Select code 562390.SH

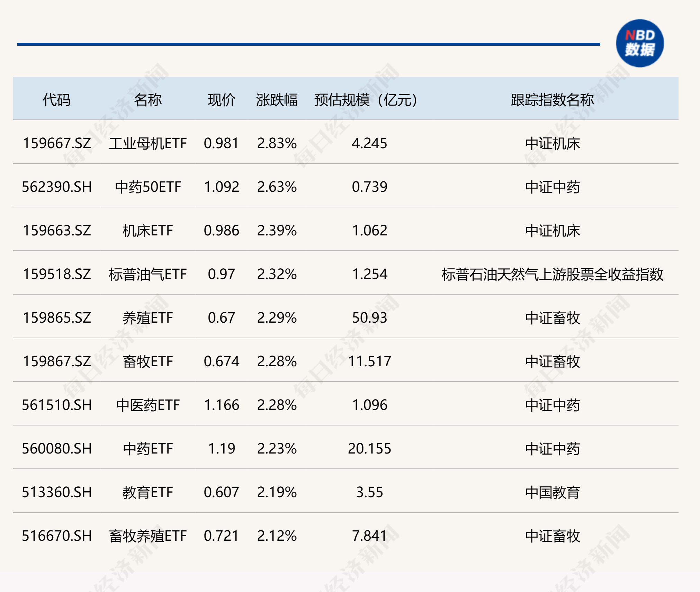point(57,187)
